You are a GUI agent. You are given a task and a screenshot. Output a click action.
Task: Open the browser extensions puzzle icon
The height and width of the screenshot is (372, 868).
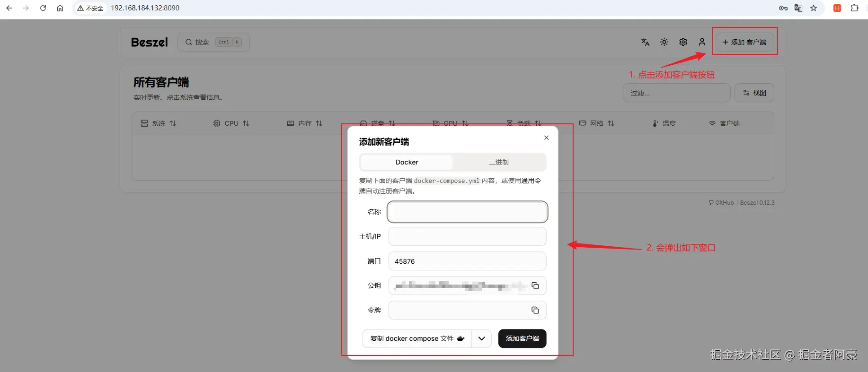tap(854, 8)
